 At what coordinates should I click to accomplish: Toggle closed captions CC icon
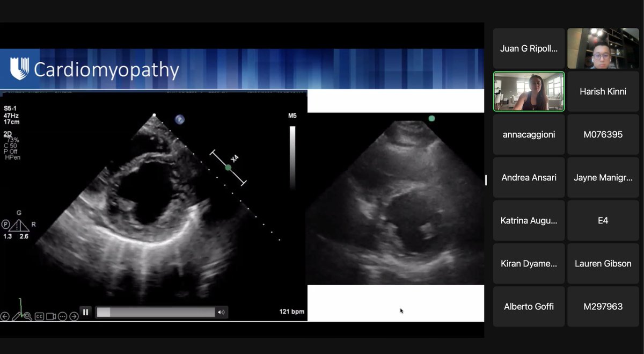coord(39,316)
